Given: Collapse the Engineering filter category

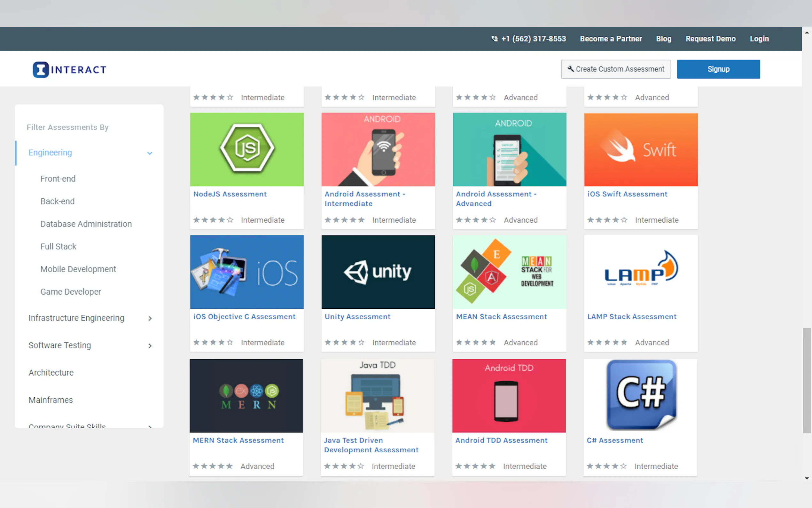Looking at the screenshot, I should 150,153.
